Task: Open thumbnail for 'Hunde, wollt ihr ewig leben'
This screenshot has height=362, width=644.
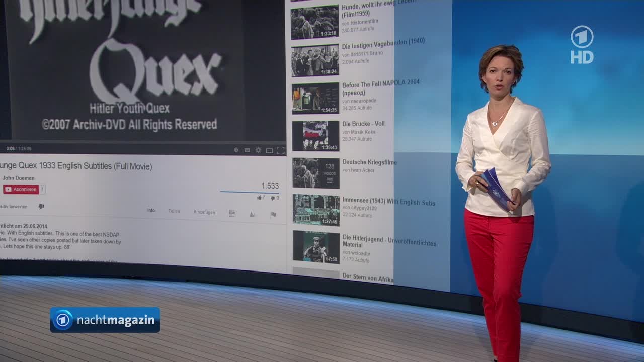Action: pos(314,22)
